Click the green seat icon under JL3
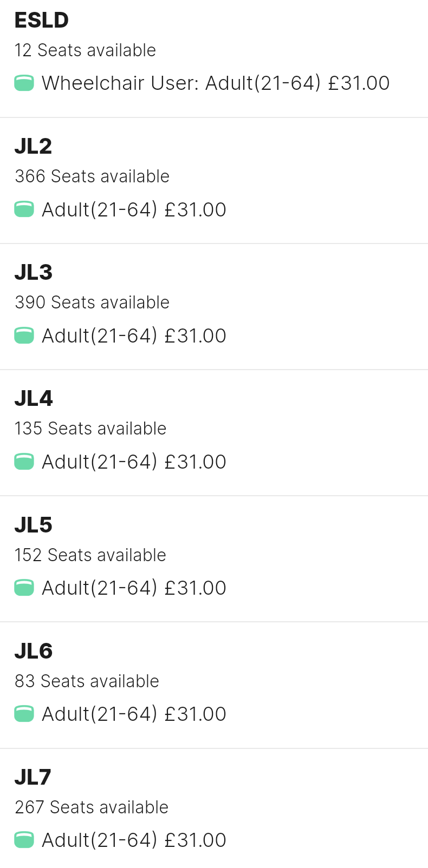The width and height of the screenshot is (428, 868). coord(24,336)
